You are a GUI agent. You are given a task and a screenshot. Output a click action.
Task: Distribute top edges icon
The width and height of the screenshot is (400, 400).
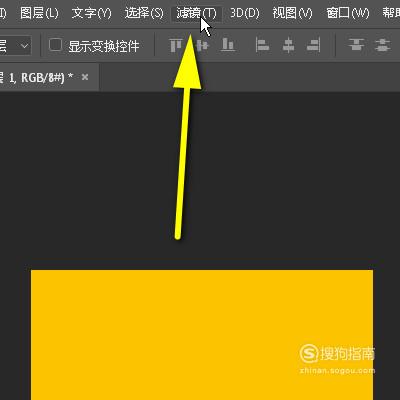tap(356, 45)
